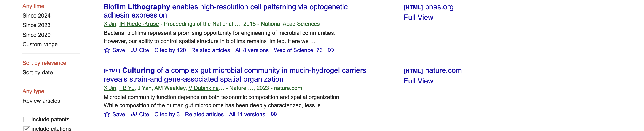Screen dimensions: 644x131
Task: Open Cited by 120 list
Action: tap(170, 50)
